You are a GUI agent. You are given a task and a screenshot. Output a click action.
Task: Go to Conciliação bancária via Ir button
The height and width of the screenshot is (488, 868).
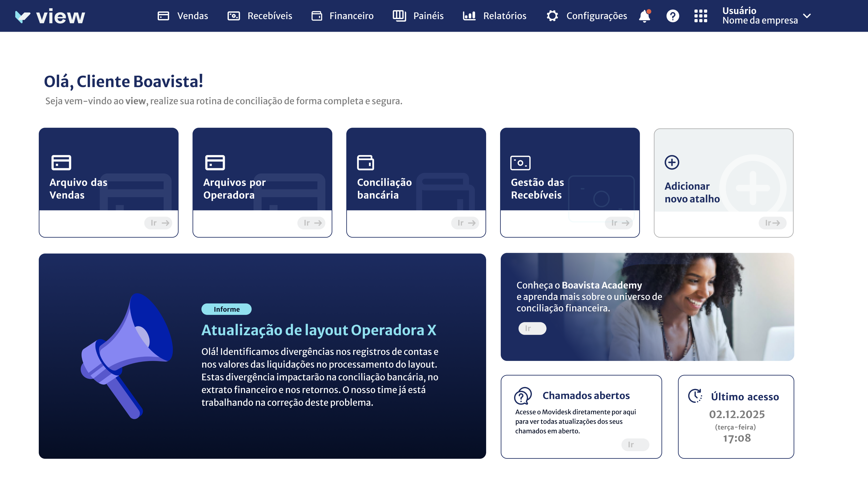(465, 223)
